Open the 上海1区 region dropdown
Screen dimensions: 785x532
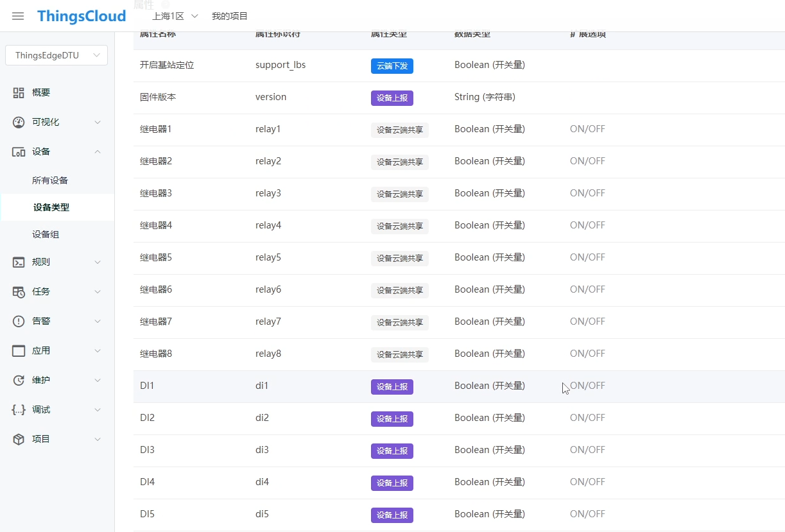pos(175,16)
